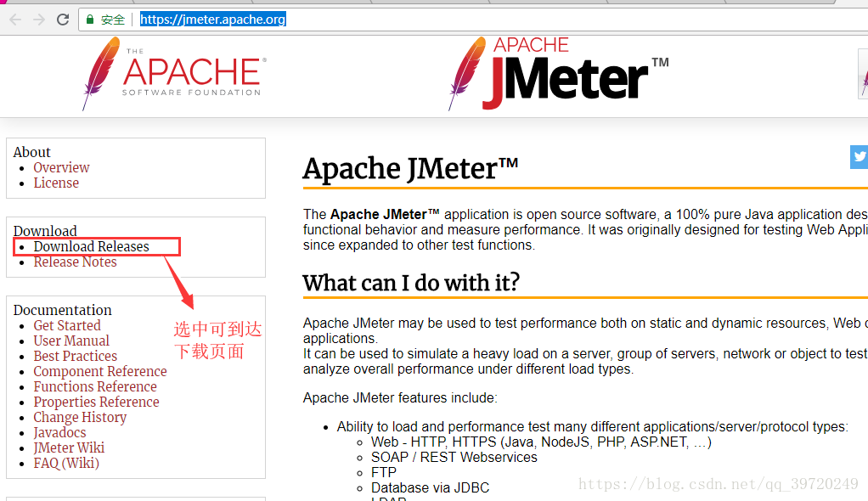Open the Javadocs link
The image size is (868, 501).
pyautogui.click(x=59, y=433)
